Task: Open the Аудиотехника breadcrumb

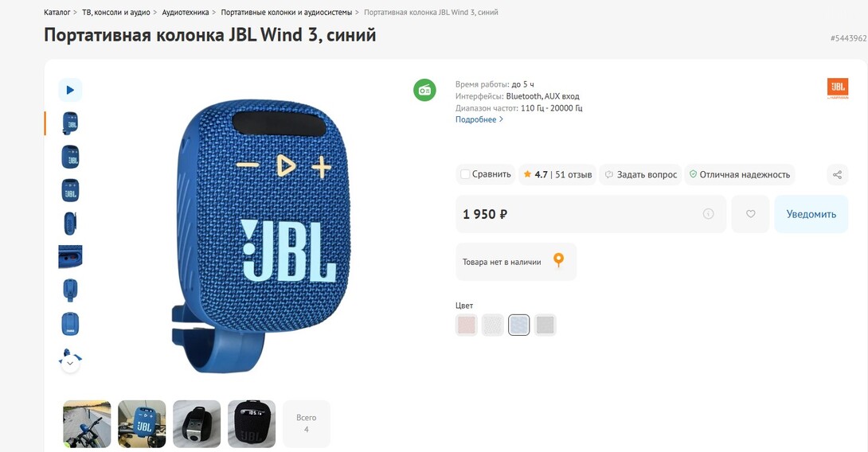Action: click(x=186, y=12)
